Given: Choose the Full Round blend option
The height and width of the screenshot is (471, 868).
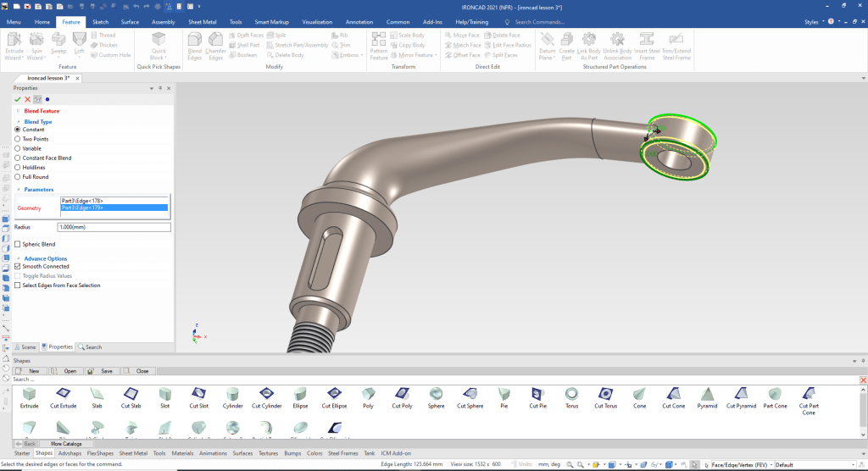Looking at the screenshot, I should pos(18,177).
